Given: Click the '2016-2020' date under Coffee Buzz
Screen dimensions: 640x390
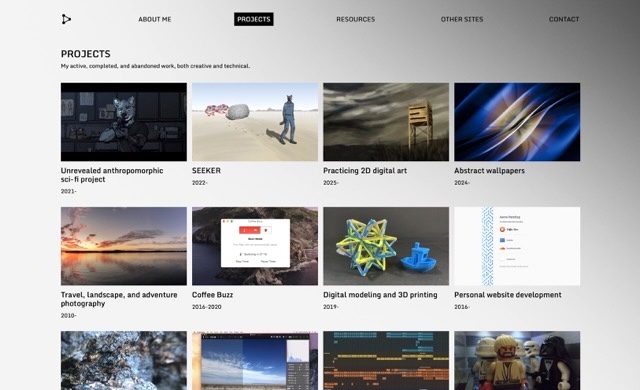Looking at the screenshot, I should [x=207, y=307].
